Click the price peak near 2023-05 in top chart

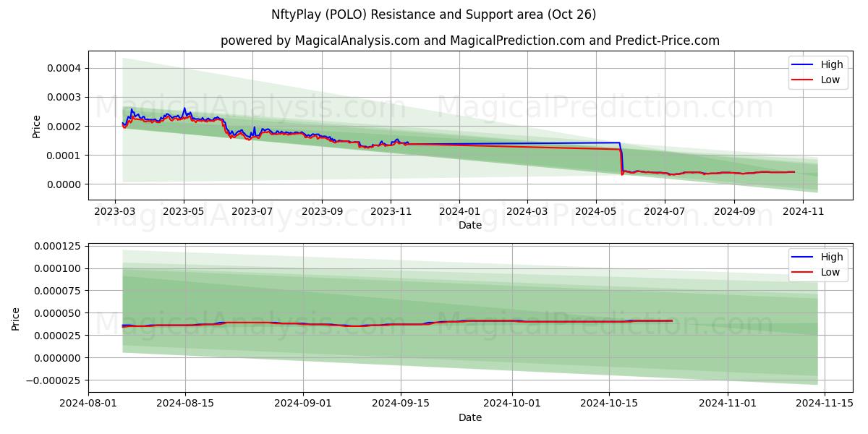(x=184, y=109)
